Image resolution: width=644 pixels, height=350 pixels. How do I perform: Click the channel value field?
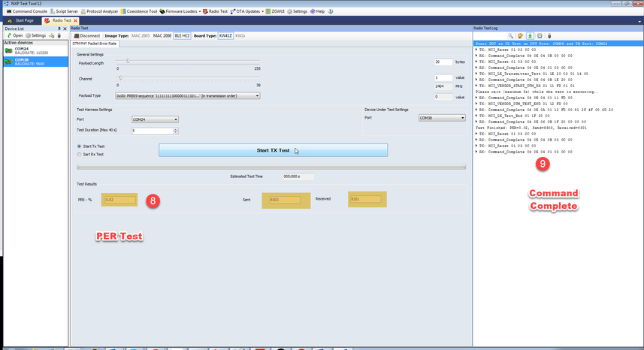443,77
